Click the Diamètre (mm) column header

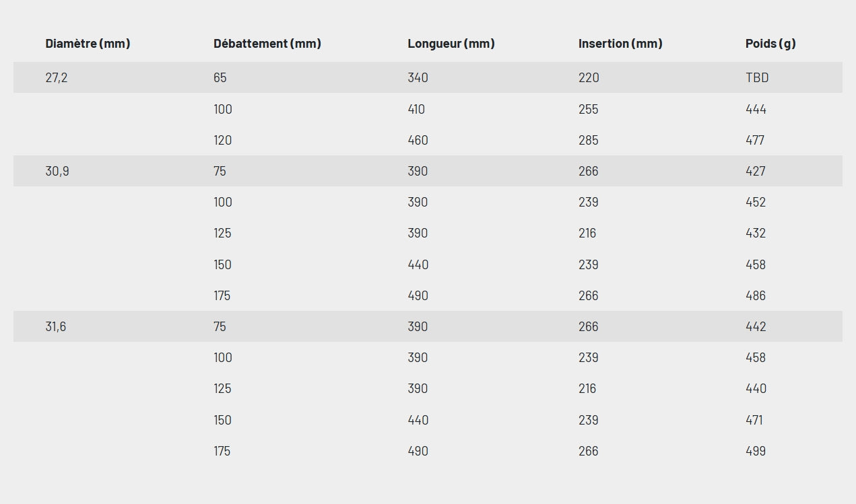[x=88, y=44]
